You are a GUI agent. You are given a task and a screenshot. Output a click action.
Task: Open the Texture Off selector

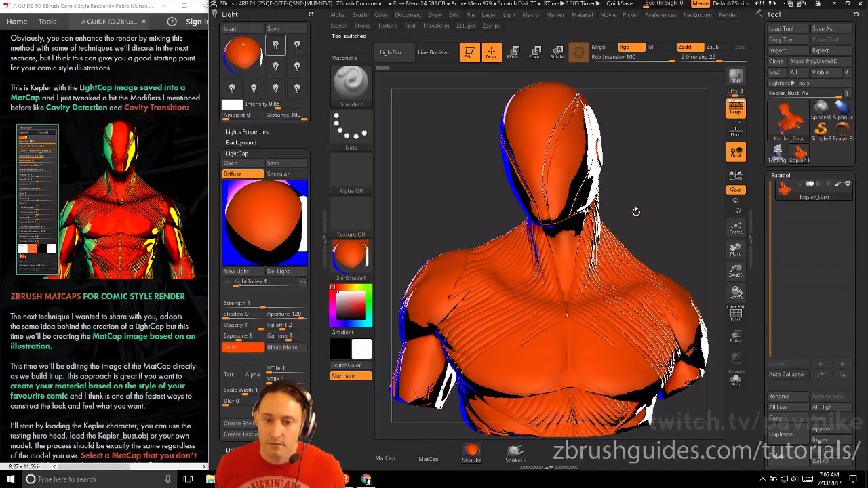(x=351, y=216)
